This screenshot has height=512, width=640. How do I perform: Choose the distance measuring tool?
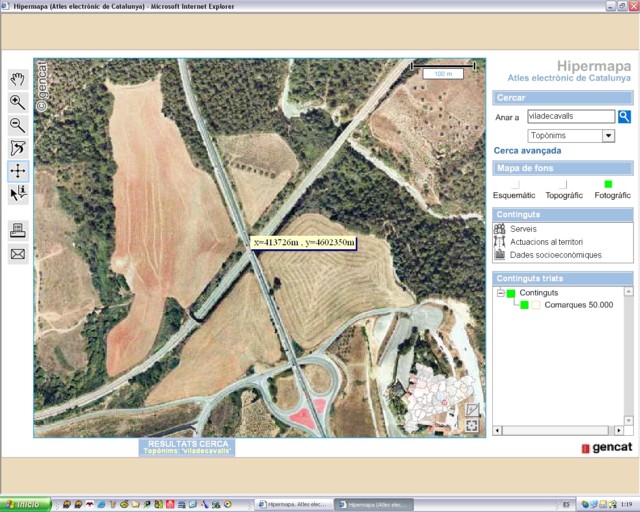point(18,148)
